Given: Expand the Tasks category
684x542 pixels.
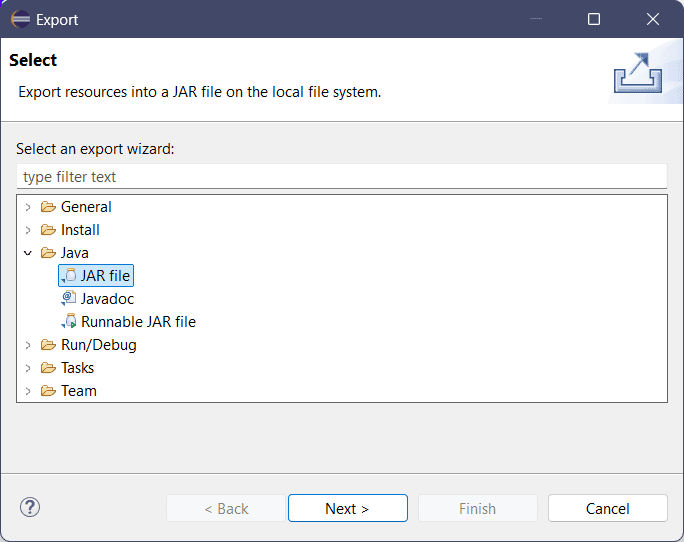Looking at the screenshot, I should pos(28,368).
